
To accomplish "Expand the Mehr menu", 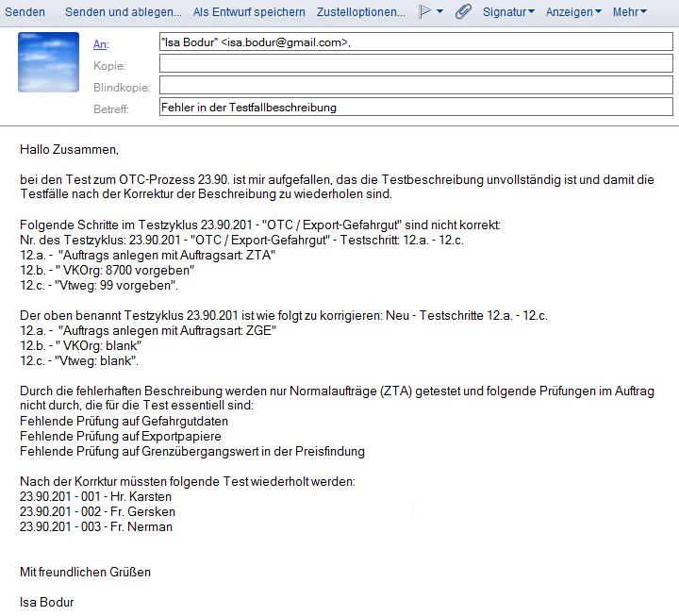I will [x=630, y=12].
